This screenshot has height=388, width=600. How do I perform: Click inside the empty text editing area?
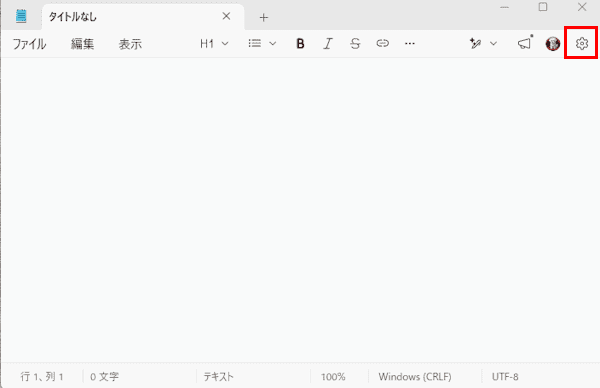[300, 210]
